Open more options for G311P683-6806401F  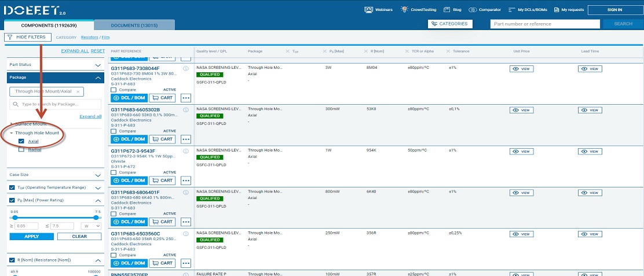(x=186, y=222)
